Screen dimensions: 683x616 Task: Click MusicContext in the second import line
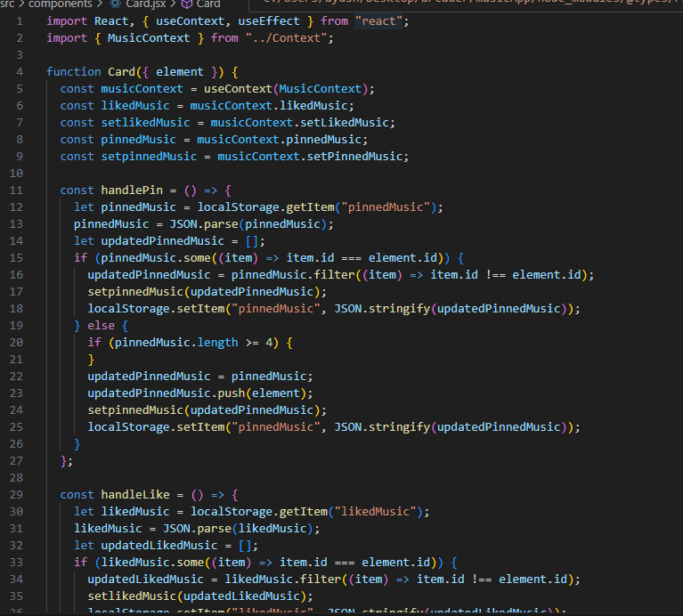point(149,37)
